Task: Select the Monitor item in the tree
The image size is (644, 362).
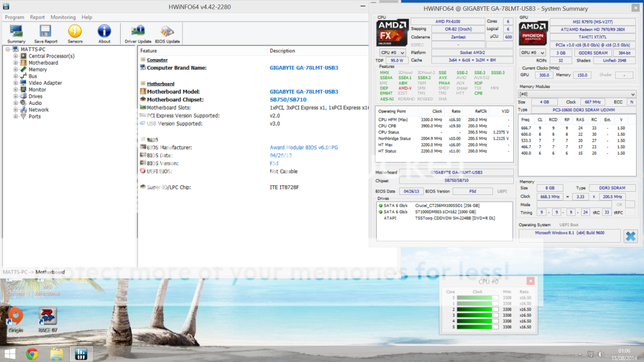Action: click(x=37, y=89)
